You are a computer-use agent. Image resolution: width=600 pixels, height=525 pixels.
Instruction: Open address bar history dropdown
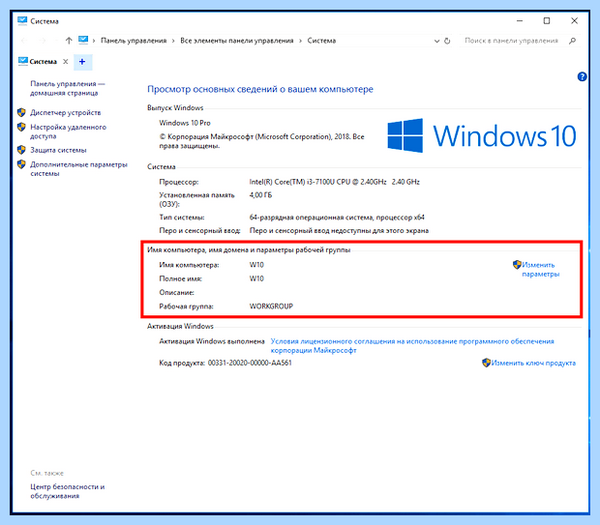(437, 41)
